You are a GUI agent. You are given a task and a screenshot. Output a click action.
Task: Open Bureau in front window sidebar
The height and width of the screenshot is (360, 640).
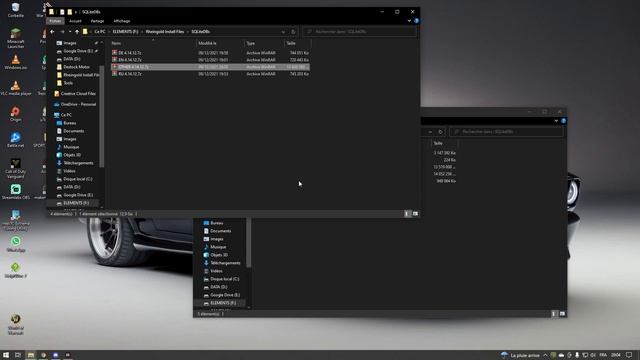coord(69,123)
